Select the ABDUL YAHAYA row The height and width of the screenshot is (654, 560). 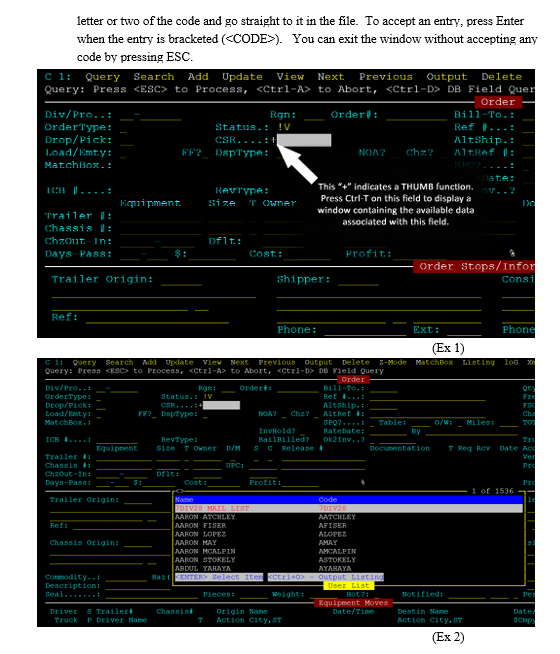click(x=348, y=568)
